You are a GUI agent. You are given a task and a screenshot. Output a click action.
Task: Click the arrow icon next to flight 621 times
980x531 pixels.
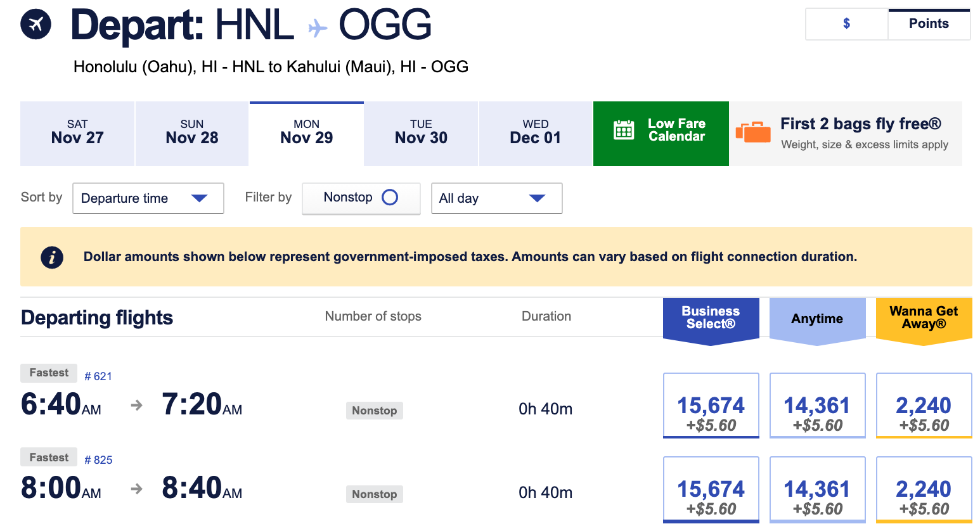coord(136,404)
